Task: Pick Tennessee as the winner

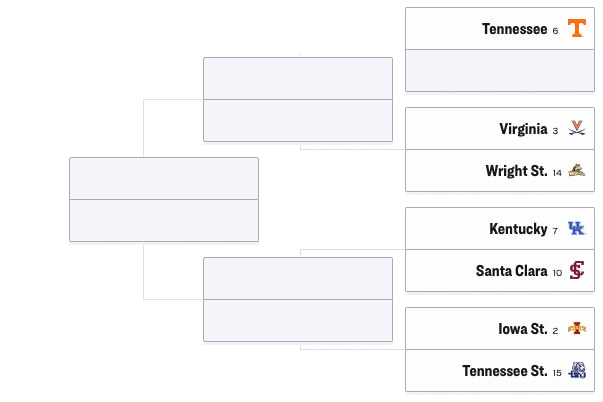Action: pyautogui.click(x=513, y=29)
